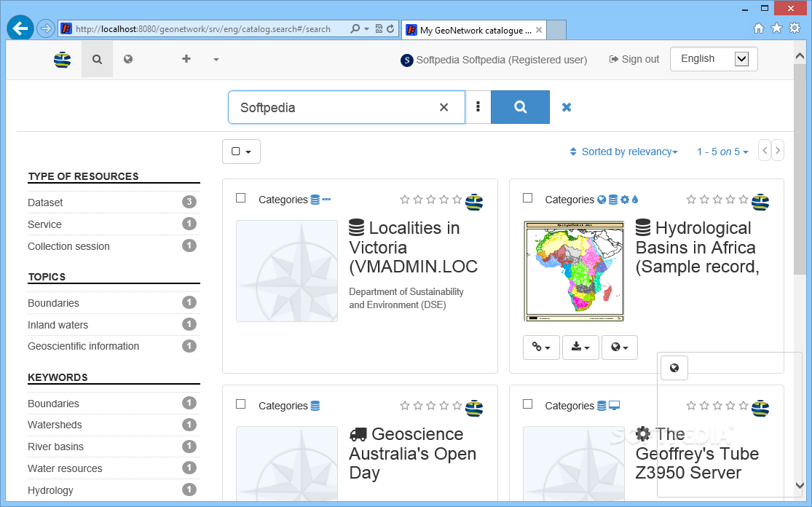Screen dimensions: 812x507
Task: Reset search with the blue X icon
Action: pos(567,107)
